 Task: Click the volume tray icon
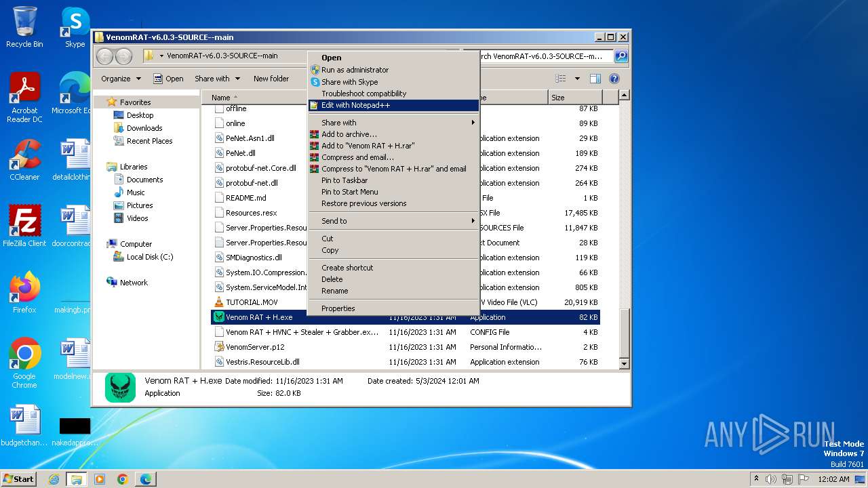[771, 479]
